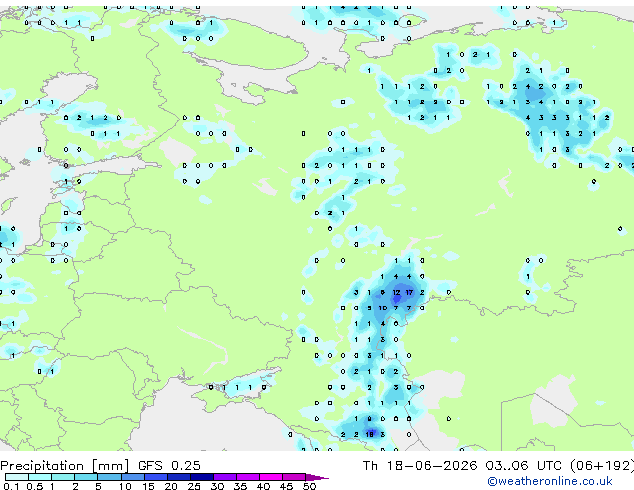Select the 2–5 mm legend color box
The width and height of the screenshot is (634, 490).
point(86,477)
